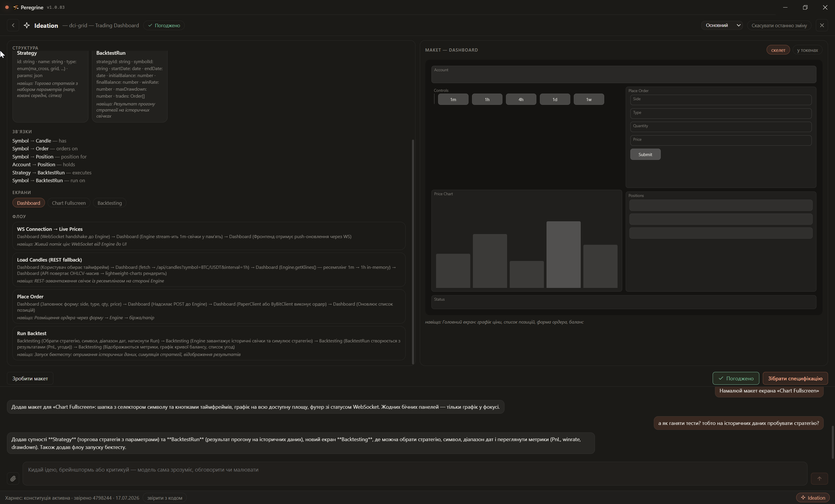The width and height of the screenshot is (835, 504).
Task: Open Load Candles (REST fallback) flow
Action: tap(209, 270)
